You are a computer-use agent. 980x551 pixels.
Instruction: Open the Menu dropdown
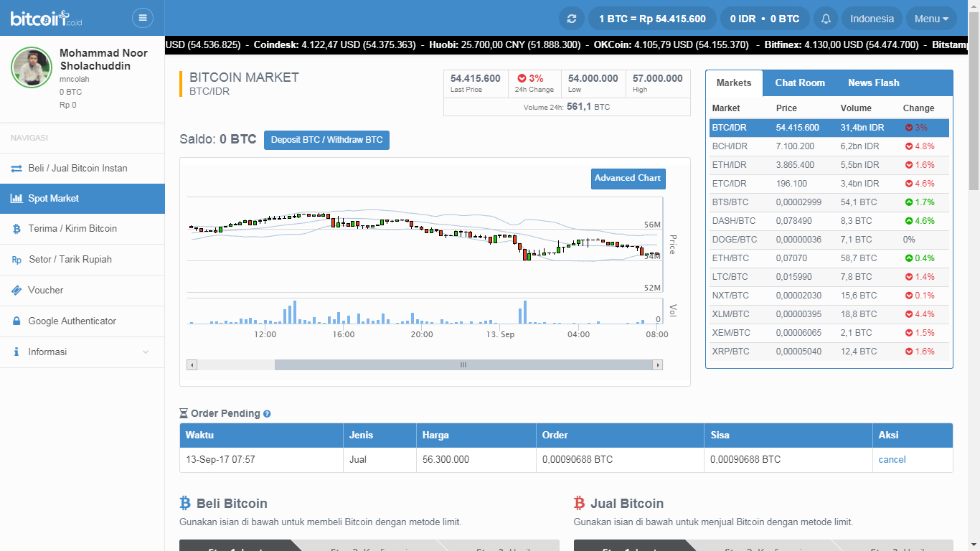click(931, 19)
